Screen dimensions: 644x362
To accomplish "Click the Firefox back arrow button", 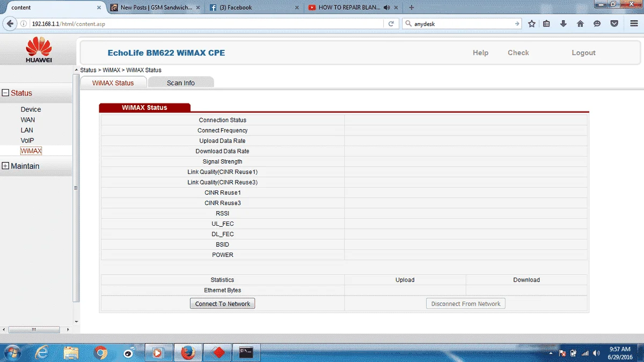I will click(9, 24).
